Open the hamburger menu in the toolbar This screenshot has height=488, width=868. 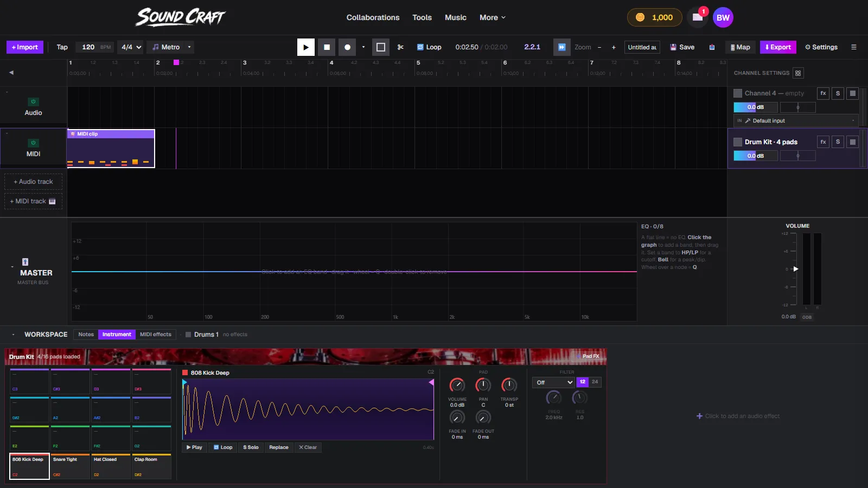click(853, 47)
